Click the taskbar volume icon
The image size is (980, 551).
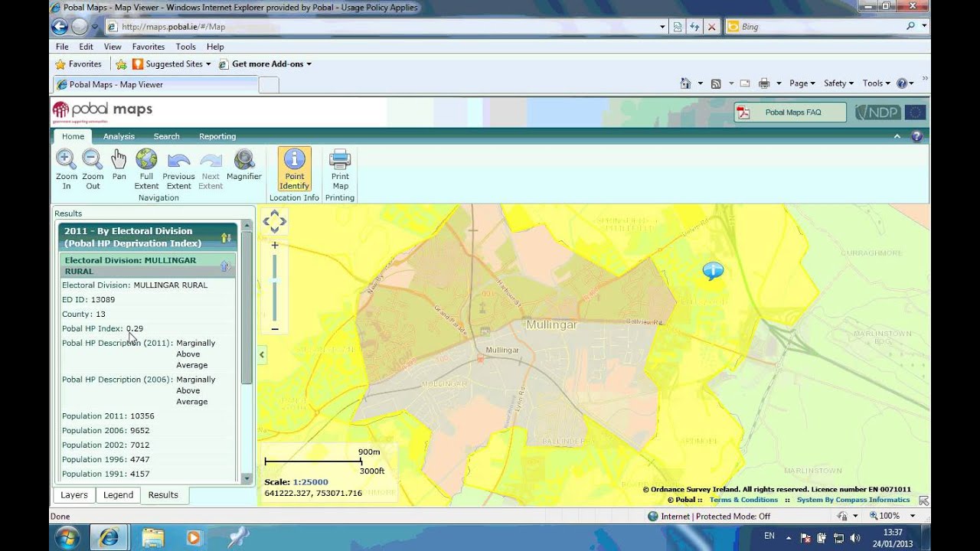[x=854, y=537]
